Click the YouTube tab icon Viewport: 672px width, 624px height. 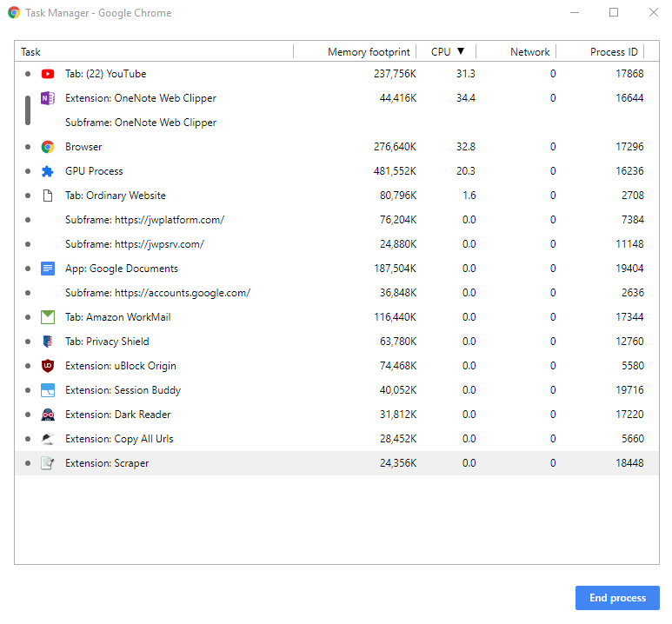pos(48,74)
